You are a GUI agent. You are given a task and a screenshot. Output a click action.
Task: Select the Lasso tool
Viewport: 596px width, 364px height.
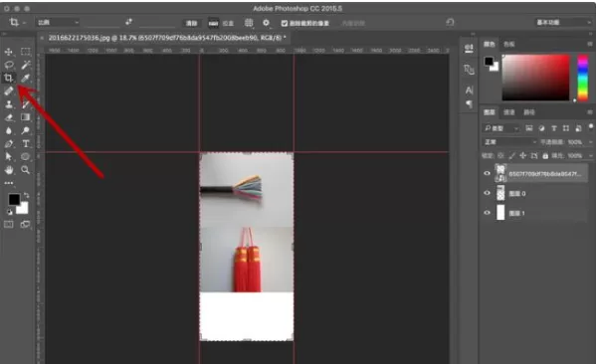[x=9, y=65]
